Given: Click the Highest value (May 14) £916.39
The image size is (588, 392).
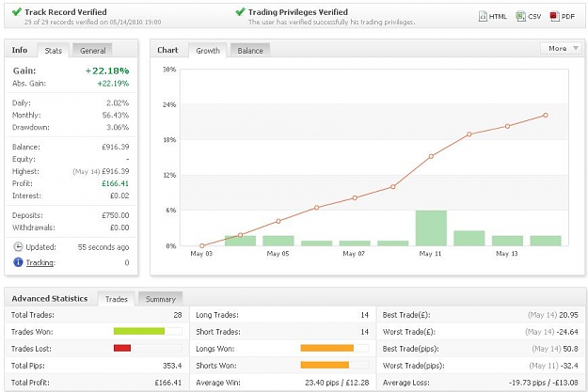Looking at the screenshot, I should (x=101, y=171).
